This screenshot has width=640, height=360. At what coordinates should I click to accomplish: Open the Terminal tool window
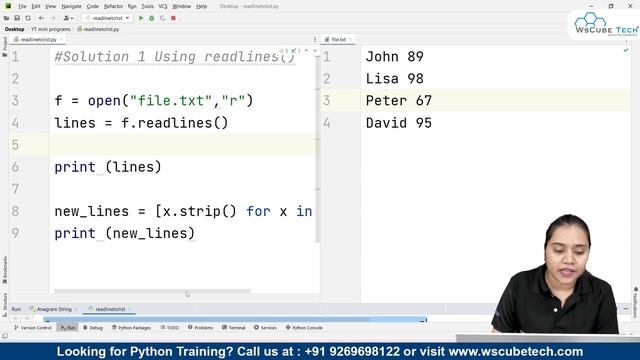pyautogui.click(x=233, y=328)
